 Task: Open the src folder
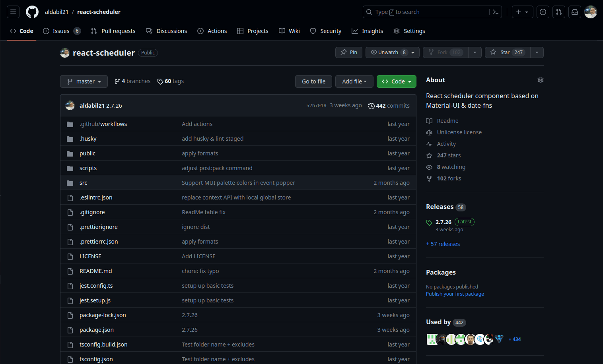(x=83, y=183)
